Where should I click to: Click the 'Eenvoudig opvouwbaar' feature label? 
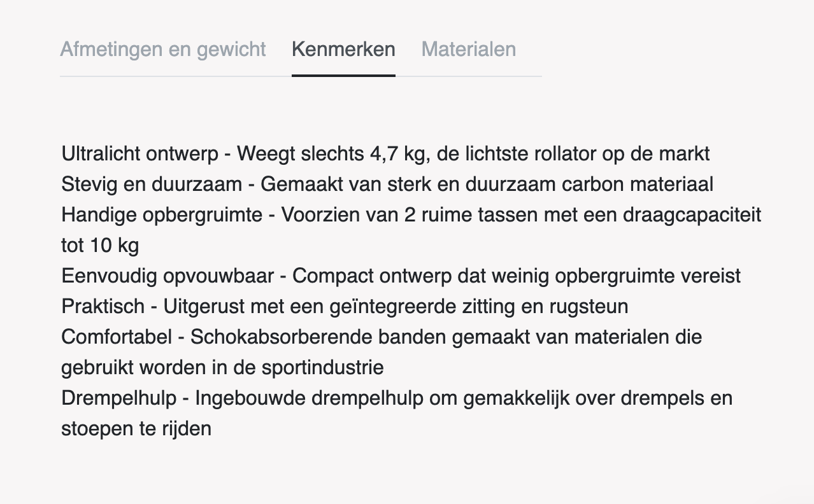tap(168, 276)
